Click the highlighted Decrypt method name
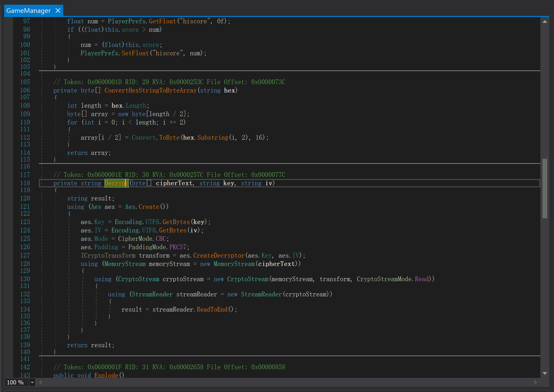Viewport: 554px width, 392px height. 116,183
